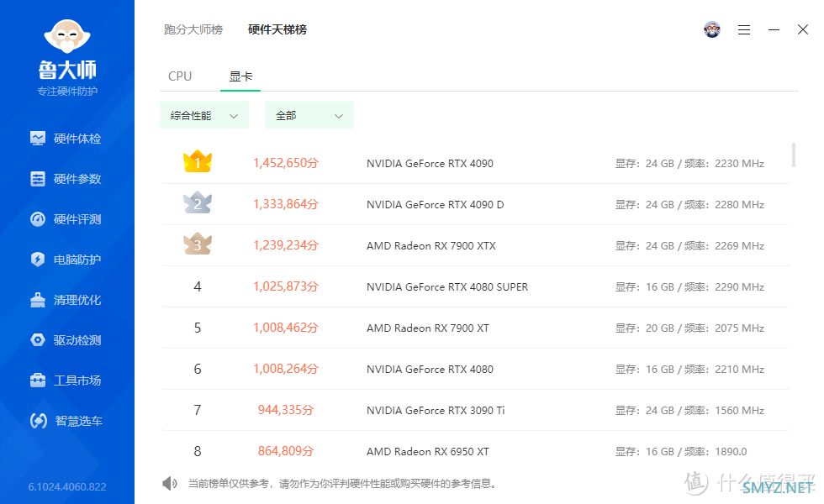This screenshot has width=824, height=504.
Task: Open 硬件体检 icon in sidebar
Action: pyautogui.click(x=38, y=138)
